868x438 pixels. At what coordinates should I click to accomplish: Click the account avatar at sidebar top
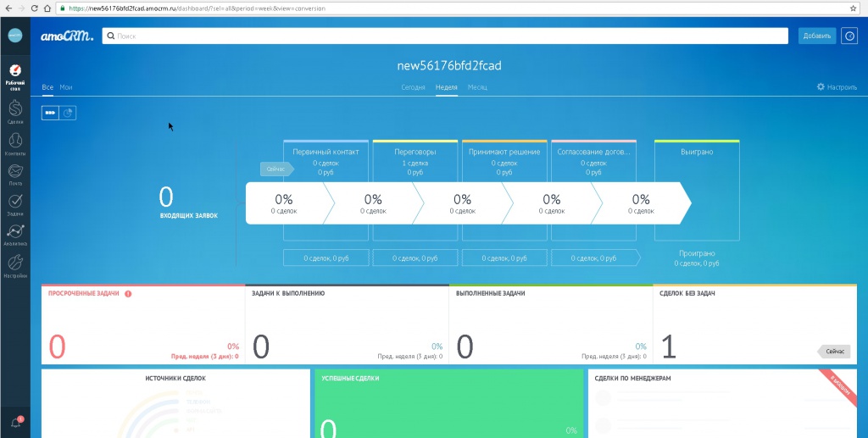tap(15, 35)
